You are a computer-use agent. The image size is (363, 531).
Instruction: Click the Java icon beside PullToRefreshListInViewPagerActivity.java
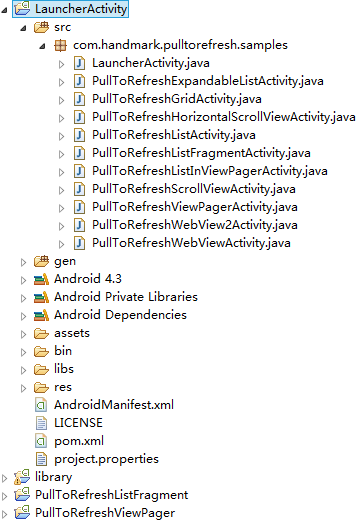pos(80,171)
